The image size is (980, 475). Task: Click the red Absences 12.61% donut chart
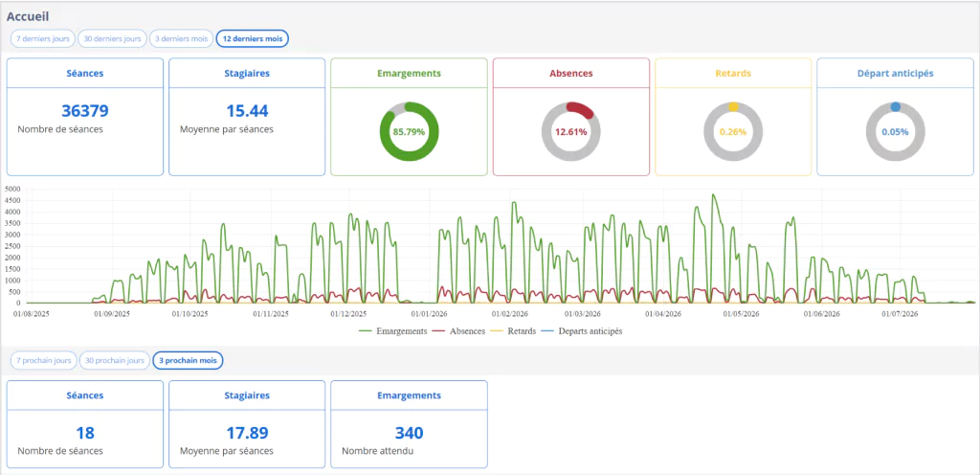point(571,132)
